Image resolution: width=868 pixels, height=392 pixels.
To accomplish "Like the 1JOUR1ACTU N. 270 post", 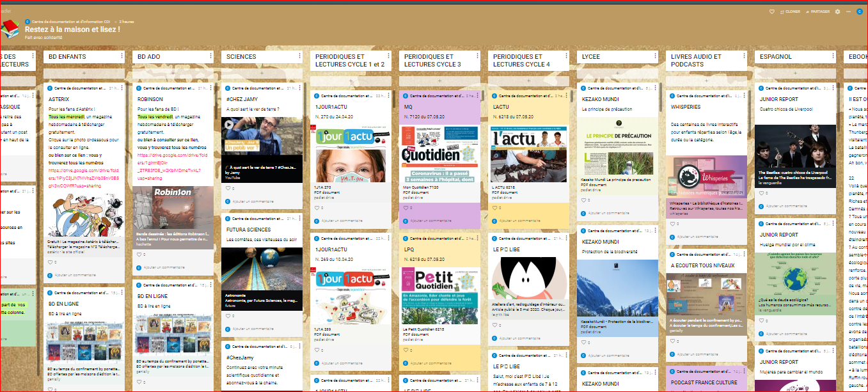I will 317,208.
